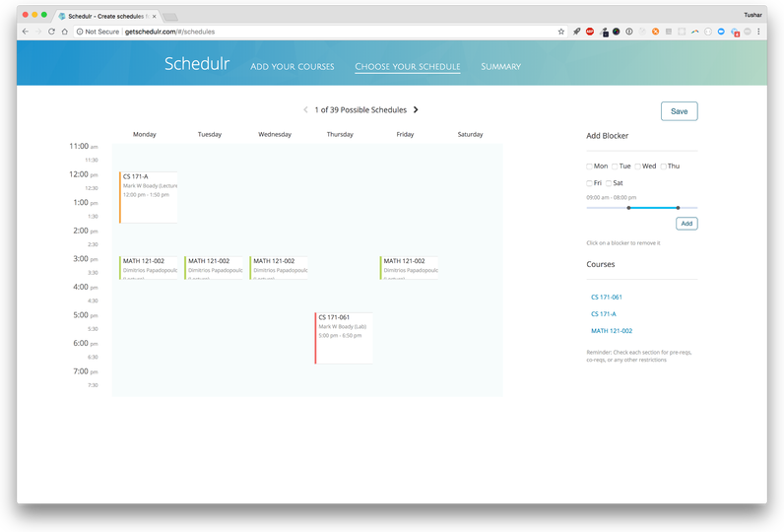
Task: Click the site info Not Secure icon
Action: click(x=80, y=32)
